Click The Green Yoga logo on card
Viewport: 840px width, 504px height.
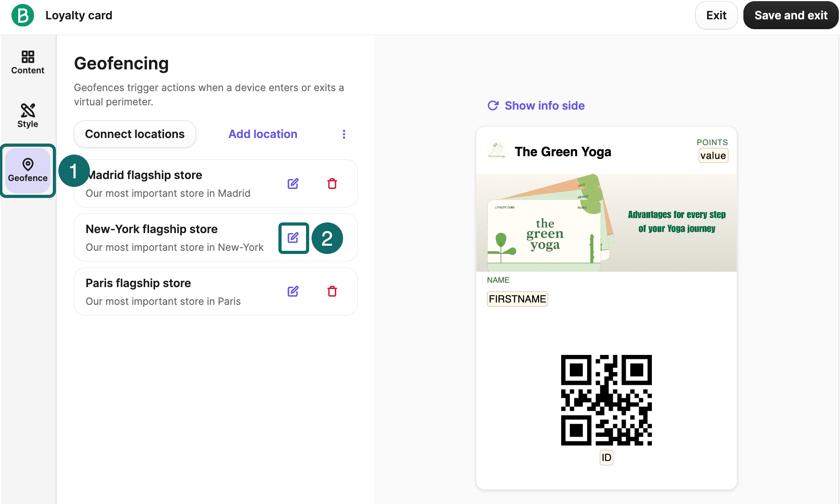(497, 150)
